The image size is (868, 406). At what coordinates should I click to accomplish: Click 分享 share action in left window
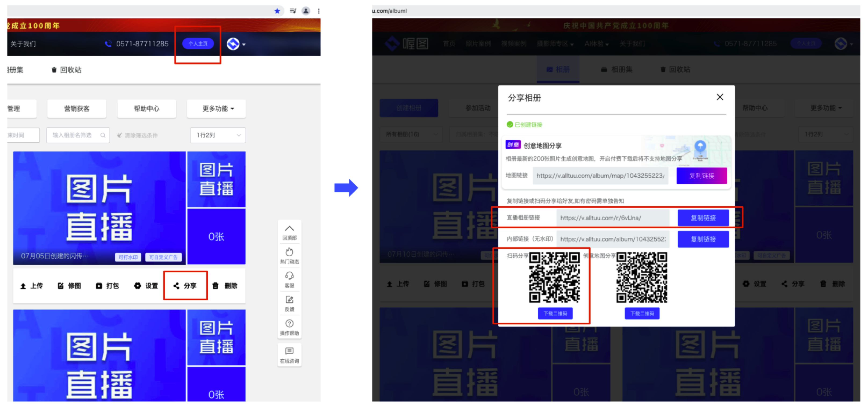pyautogui.click(x=185, y=286)
